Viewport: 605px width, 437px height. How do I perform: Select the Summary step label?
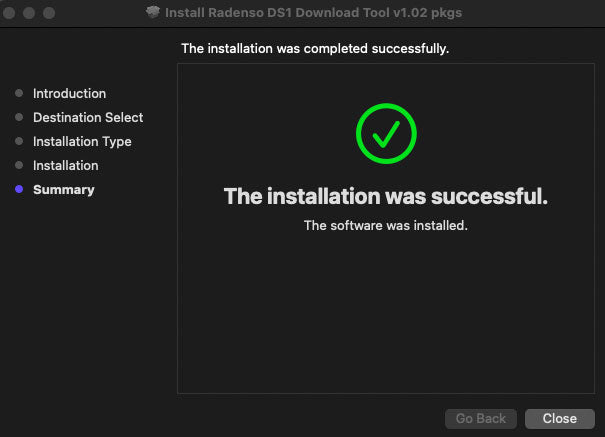click(64, 190)
